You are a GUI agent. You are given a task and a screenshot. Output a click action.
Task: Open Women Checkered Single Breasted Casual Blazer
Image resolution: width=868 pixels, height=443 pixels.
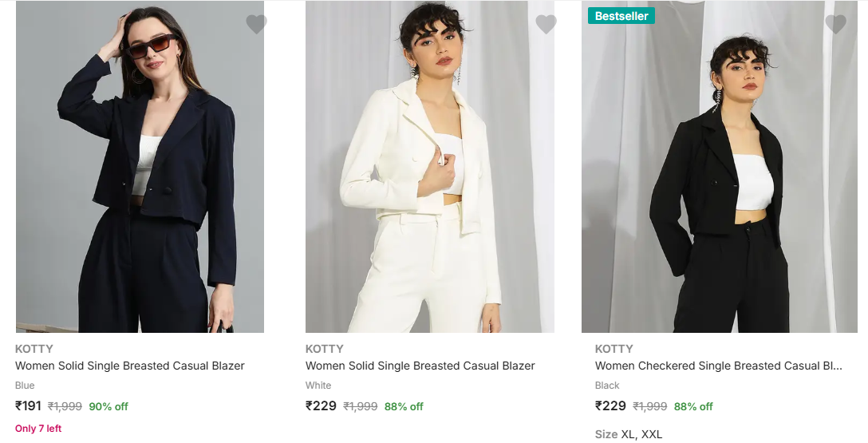click(718, 366)
